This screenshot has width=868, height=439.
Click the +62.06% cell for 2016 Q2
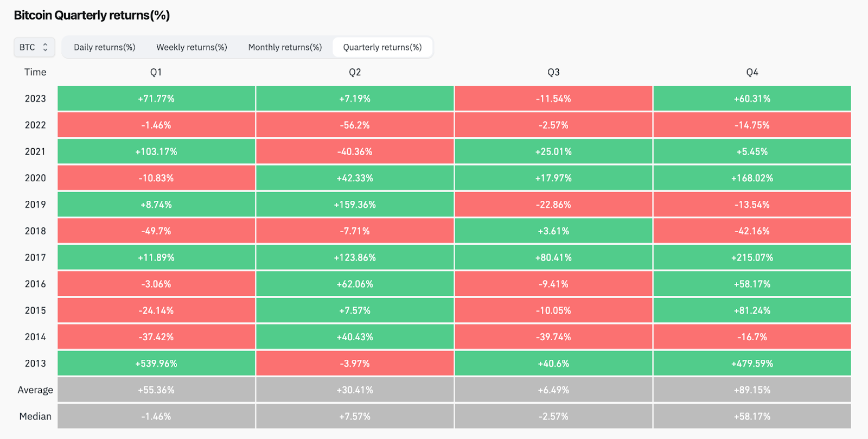[x=355, y=284]
